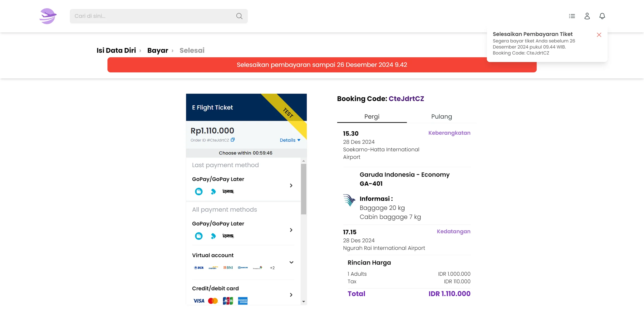
Task: Click the E Flight Ticket header title
Action: click(x=212, y=107)
